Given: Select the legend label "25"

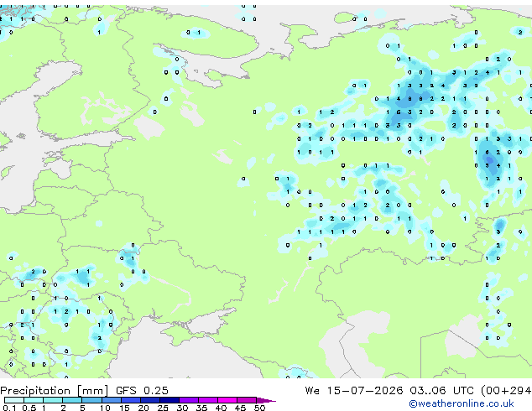Looking at the screenshot, I should pyautogui.click(x=163, y=408).
